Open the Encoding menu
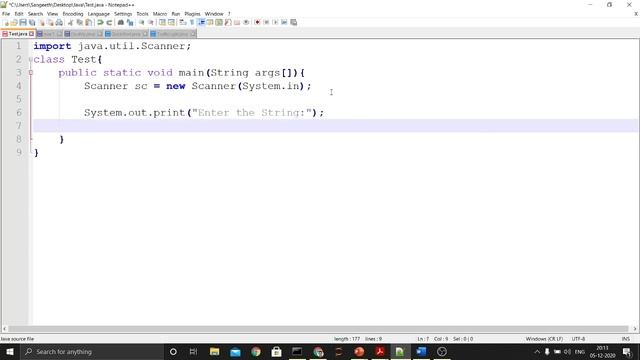Viewport: 640px width, 360px height. tap(73, 14)
